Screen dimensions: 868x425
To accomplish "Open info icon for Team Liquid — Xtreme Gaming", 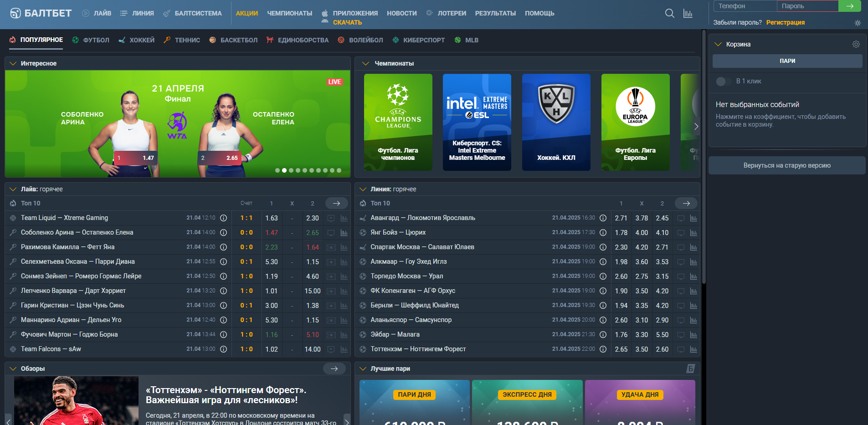I will click(x=224, y=218).
